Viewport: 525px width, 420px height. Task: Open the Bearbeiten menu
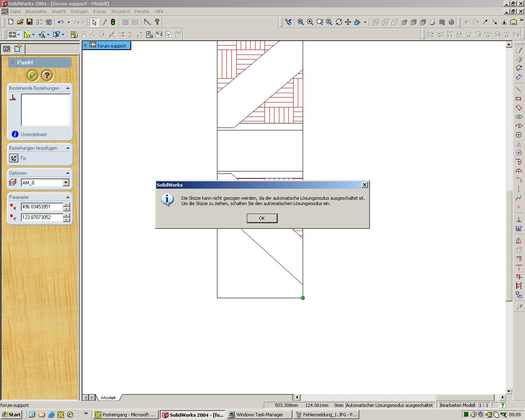tap(36, 11)
